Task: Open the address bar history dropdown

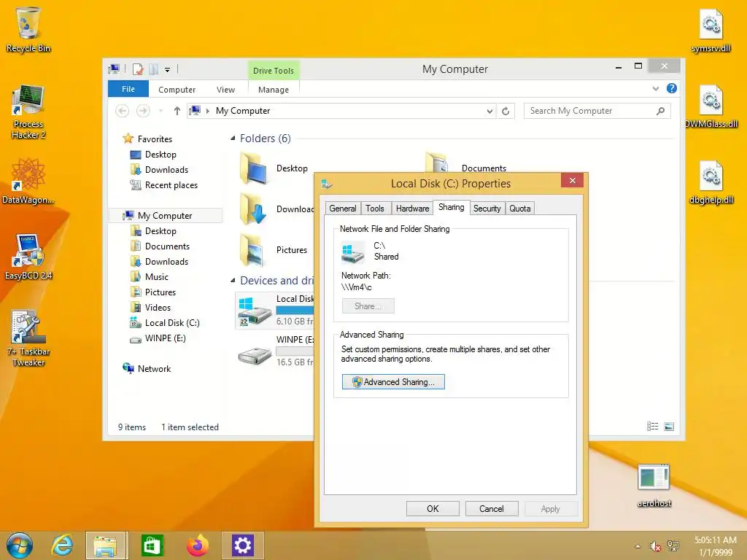Action: 489,112
